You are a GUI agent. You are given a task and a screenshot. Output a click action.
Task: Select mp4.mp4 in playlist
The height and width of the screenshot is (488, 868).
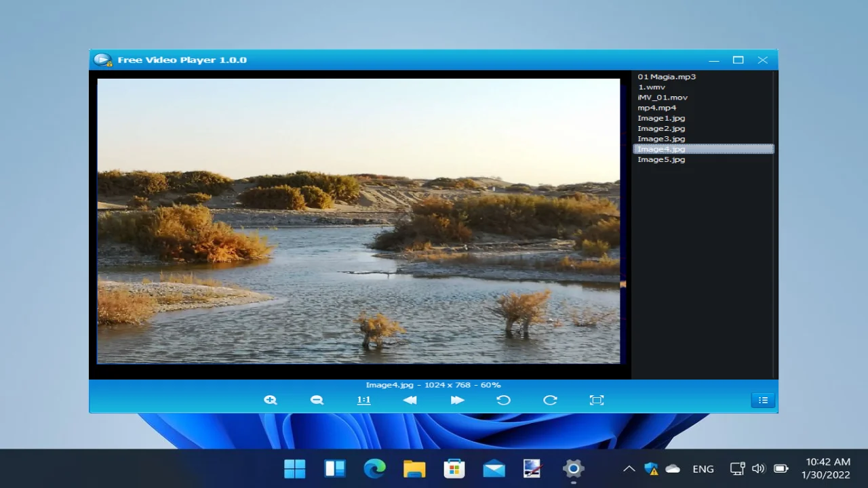click(x=703, y=108)
